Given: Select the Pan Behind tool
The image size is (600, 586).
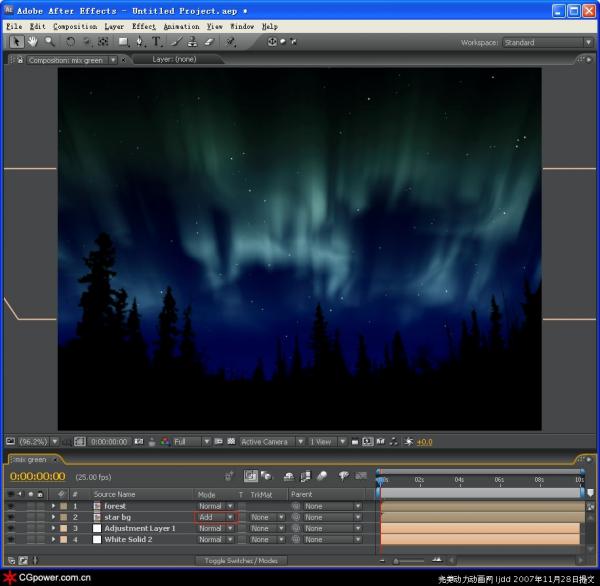Looking at the screenshot, I should click(103, 42).
